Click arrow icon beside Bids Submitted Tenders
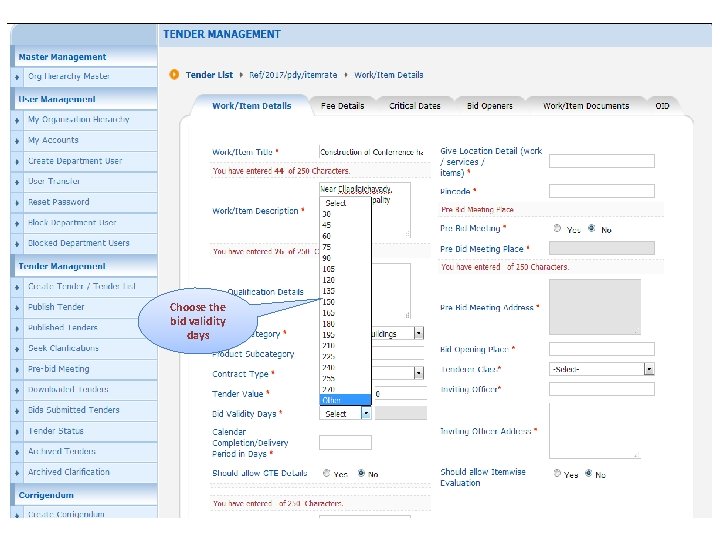The image size is (720, 540). point(17,411)
